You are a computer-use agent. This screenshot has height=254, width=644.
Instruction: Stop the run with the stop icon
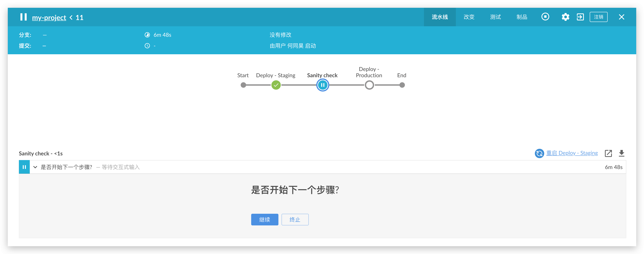click(545, 17)
